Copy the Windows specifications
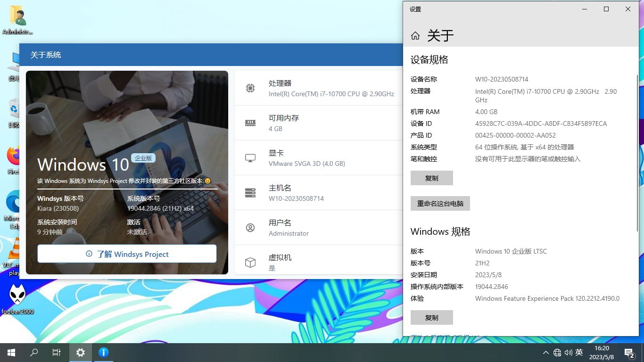The width and height of the screenshot is (644, 362). [x=431, y=318]
